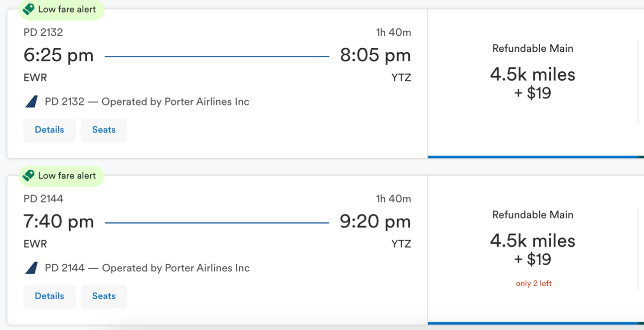View Seats for flight PD 2132
The width and height of the screenshot is (644, 330).
(x=104, y=130)
